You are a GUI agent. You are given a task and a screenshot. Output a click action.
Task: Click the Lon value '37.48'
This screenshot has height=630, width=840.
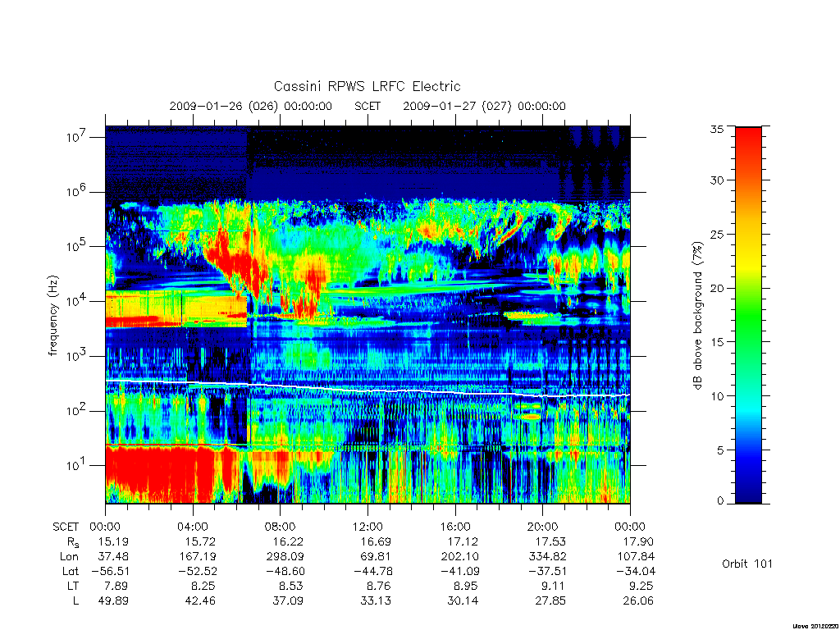(113, 557)
